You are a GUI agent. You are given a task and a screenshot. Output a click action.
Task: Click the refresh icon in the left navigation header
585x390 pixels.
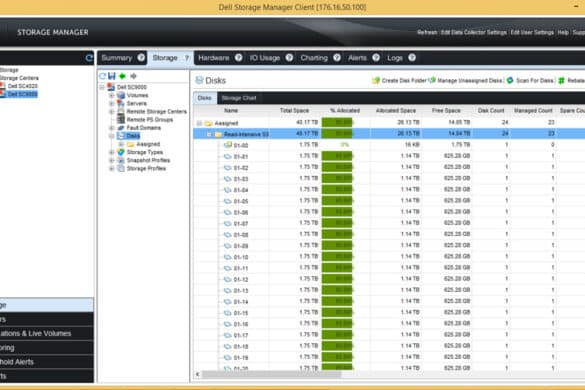89,58
